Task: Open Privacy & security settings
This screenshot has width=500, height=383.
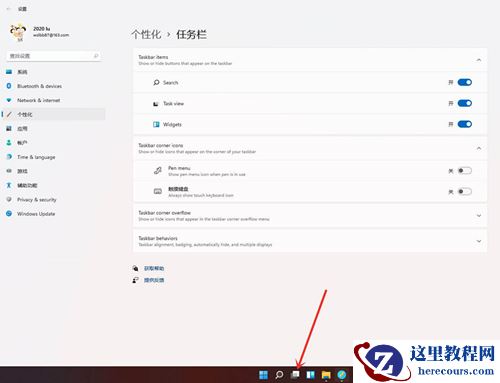Action: click(x=37, y=200)
